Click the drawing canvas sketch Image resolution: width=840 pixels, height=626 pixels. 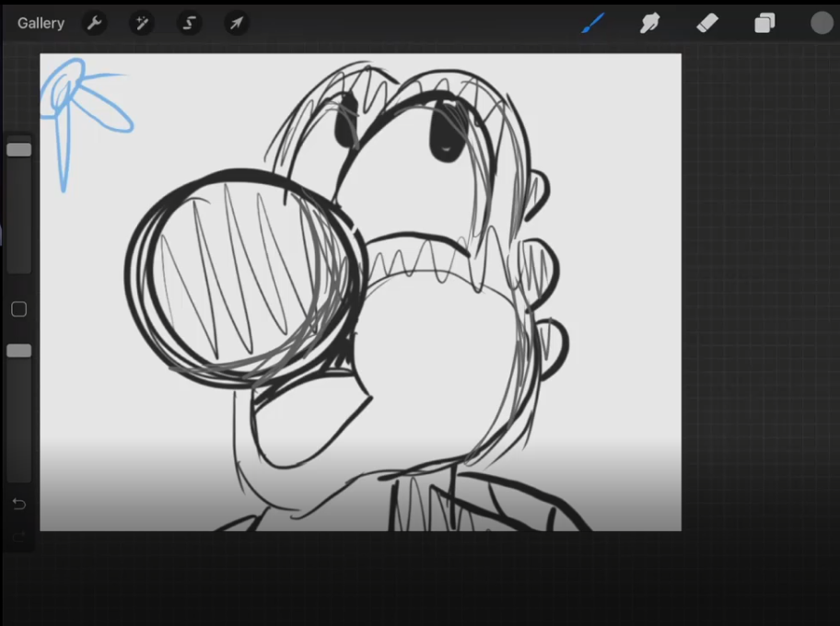pyautogui.click(x=360, y=292)
